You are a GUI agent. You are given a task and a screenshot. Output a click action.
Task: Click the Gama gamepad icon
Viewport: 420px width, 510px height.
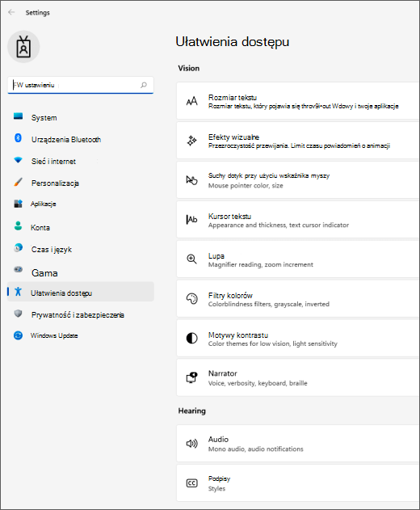19,269
